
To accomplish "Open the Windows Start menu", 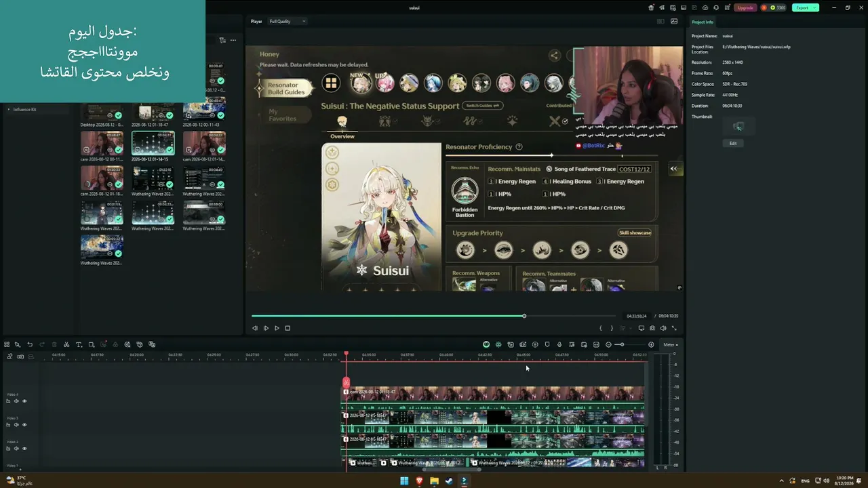I will click(x=404, y=481).
